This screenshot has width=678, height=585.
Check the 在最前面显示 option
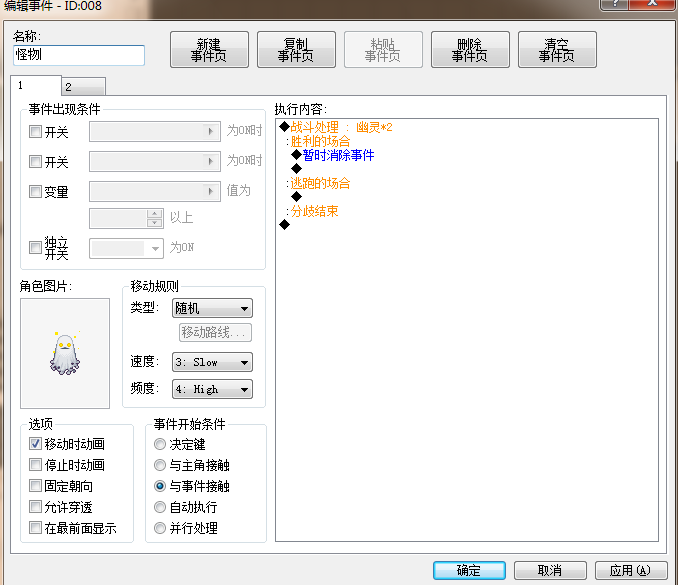(x=35, y=527)
